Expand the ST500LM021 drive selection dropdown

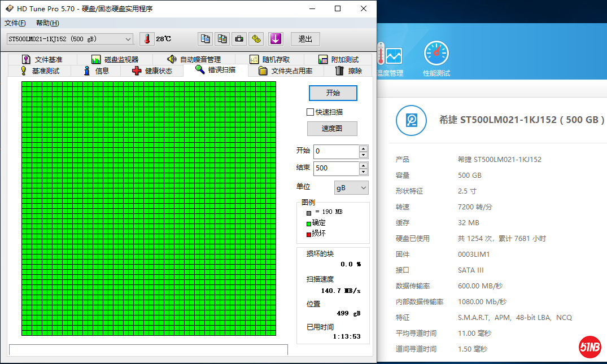click(128, 39)
